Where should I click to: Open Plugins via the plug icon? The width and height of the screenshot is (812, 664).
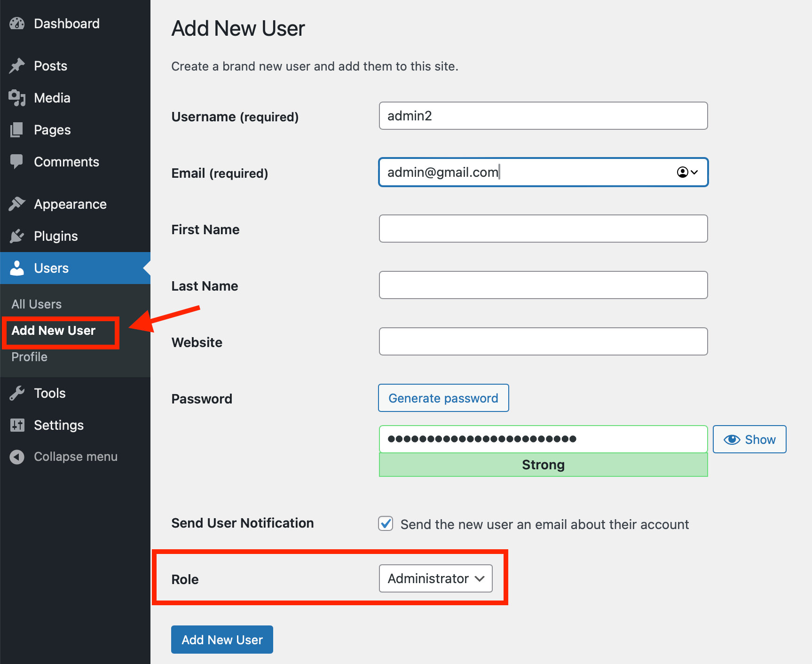(17, 236)
